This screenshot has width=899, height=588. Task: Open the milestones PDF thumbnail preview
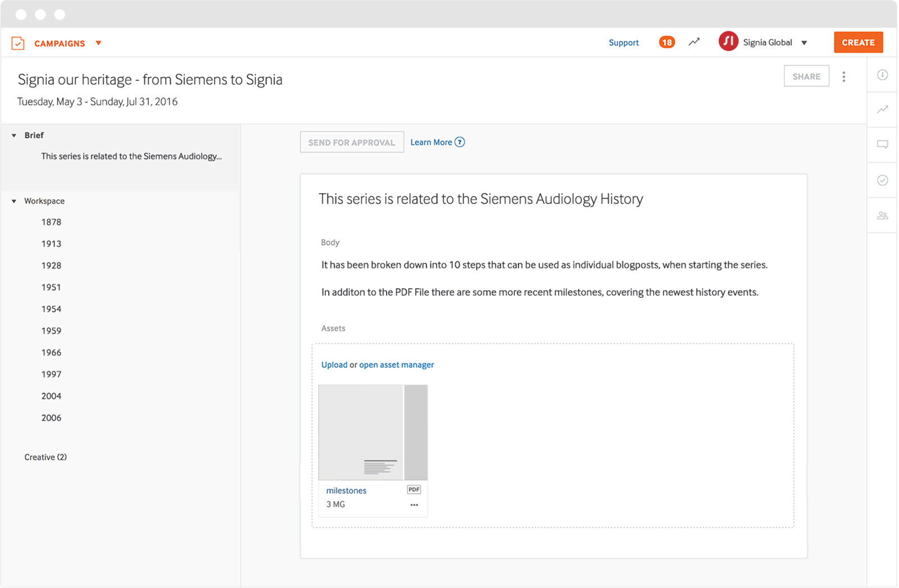pyautogui.click(x=373, y=432)
